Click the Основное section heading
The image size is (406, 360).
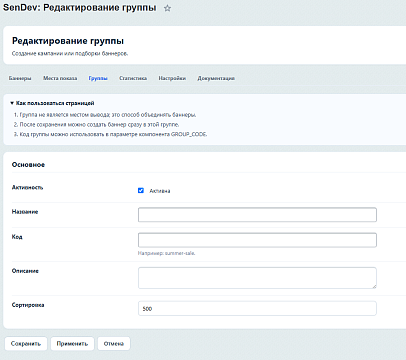click(28, 165)
